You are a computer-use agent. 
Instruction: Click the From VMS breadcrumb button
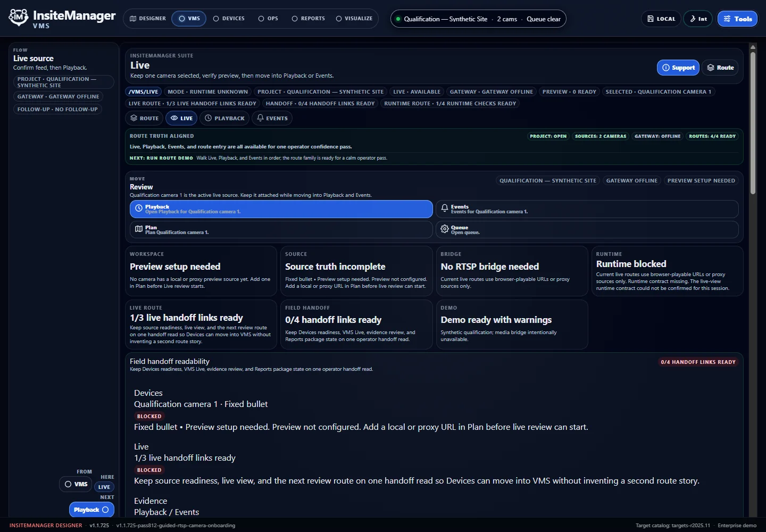tap(76, 484)
